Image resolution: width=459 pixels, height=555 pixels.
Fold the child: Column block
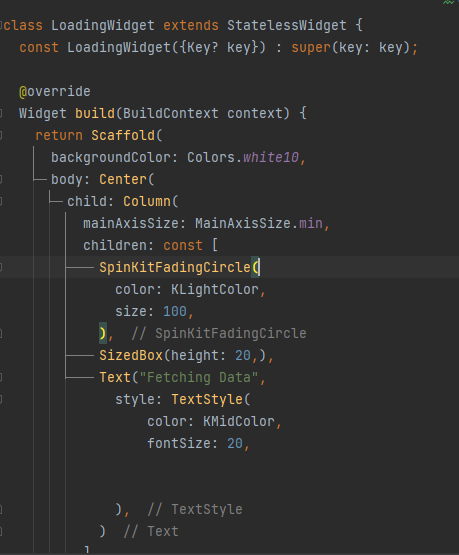click(1, 201)
